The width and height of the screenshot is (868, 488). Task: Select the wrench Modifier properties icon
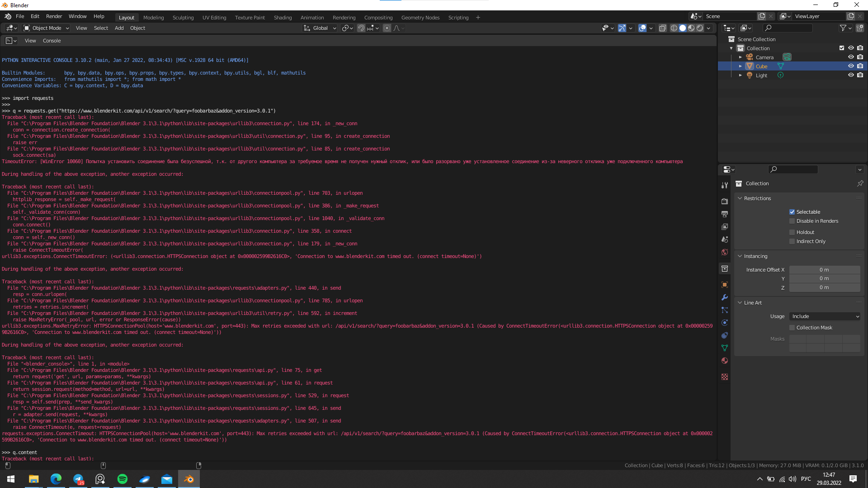pos(725,297)
